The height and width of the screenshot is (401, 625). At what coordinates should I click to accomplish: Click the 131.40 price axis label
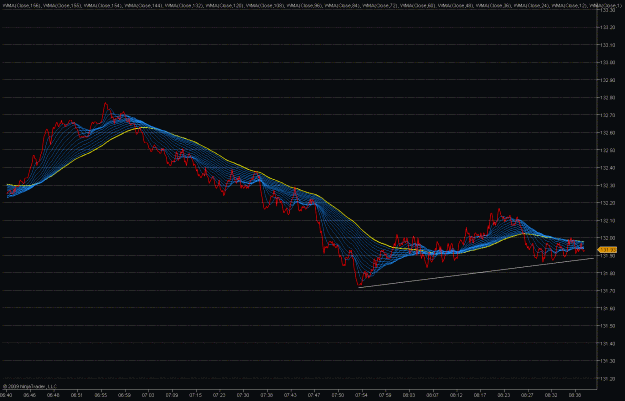pyautogui.click(x=607, y=343)
